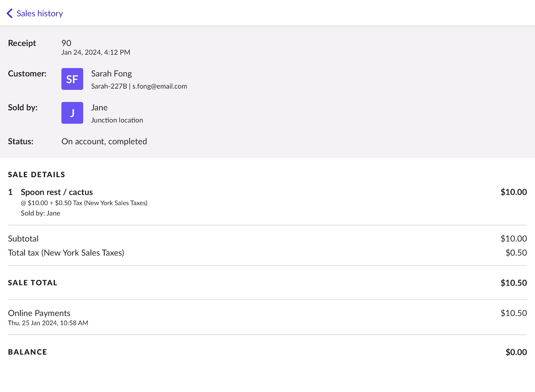535x392 pixels.
Task: Click the $0.00 balance amount
Action: point(516,352)
